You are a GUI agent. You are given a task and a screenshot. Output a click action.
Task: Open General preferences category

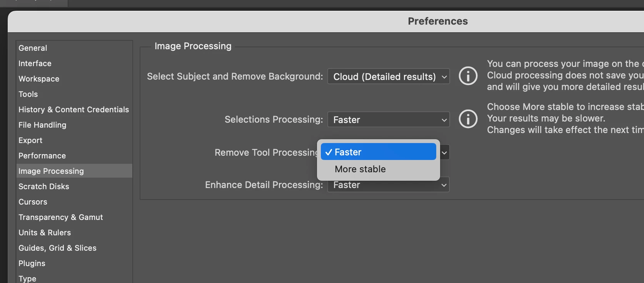[33, 48]
